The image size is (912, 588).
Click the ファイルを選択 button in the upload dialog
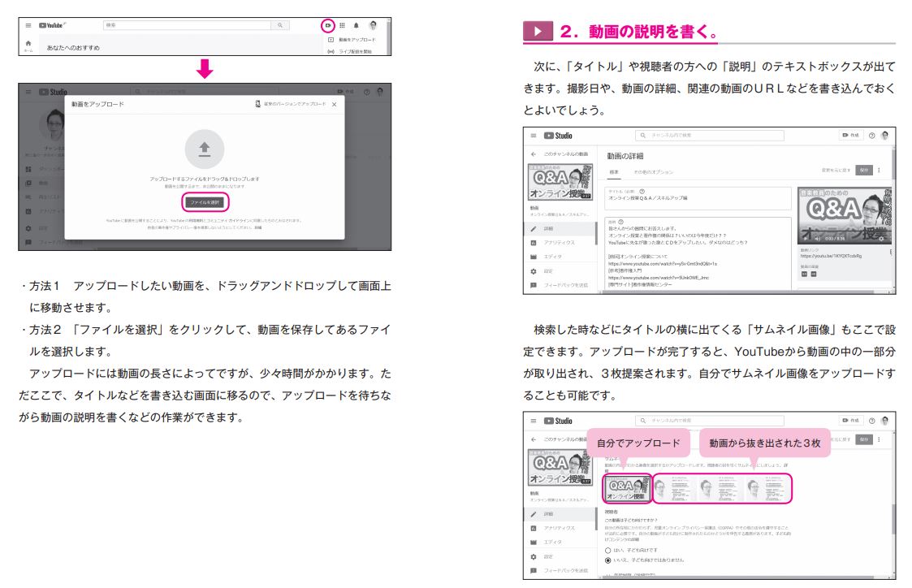[205, 202]
